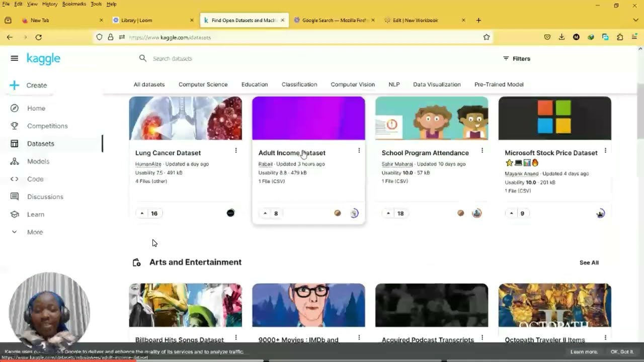Image resolution: width=644 pixels, height=362 pixels.
Task: Open Discussions icon in sidebar
Action: point(14,197)
